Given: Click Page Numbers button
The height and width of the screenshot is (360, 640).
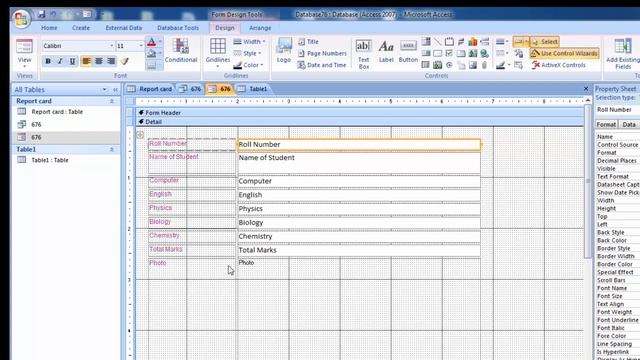Looking at the screenshot, I should (322, 53).
